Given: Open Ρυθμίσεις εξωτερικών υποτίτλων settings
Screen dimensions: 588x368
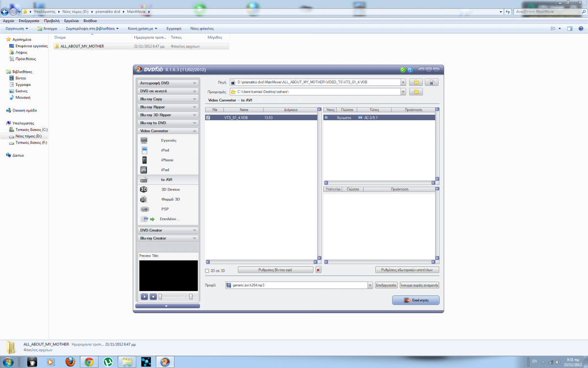Looking at the screenshot, I should (407, 270).
